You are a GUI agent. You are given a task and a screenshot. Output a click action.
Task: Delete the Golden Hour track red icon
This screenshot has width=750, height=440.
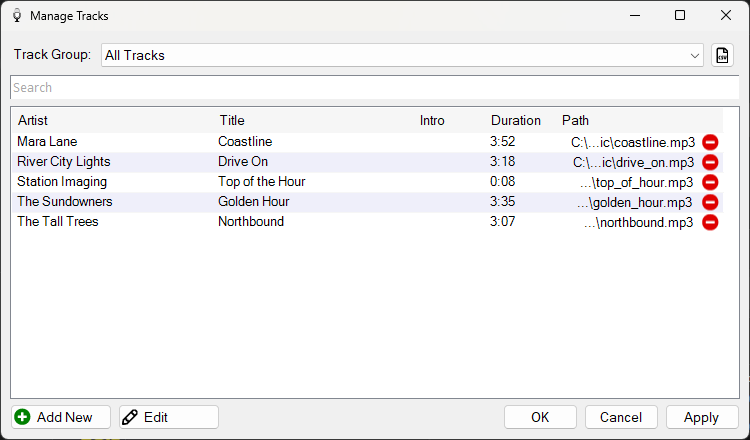tap(710, 202)
